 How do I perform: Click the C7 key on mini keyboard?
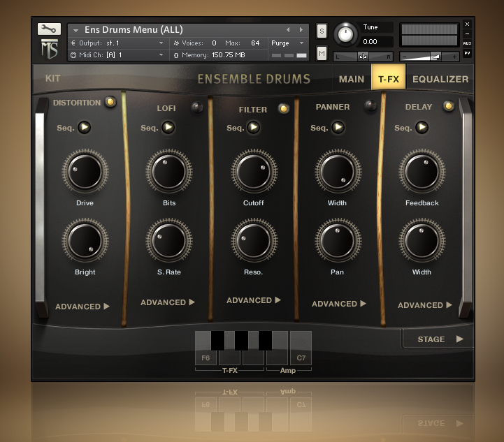tap(301, 348)
